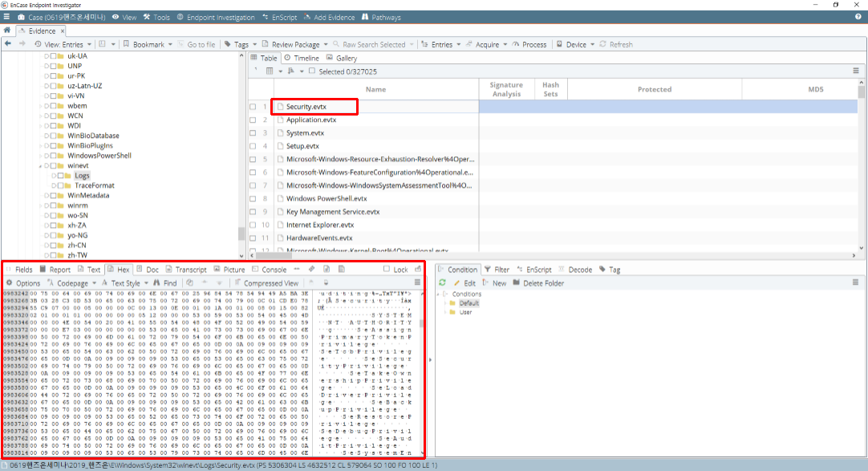Click the Compressed View button
The width and height of the screenshot is (868, 471).
click(x=266, y=282)
